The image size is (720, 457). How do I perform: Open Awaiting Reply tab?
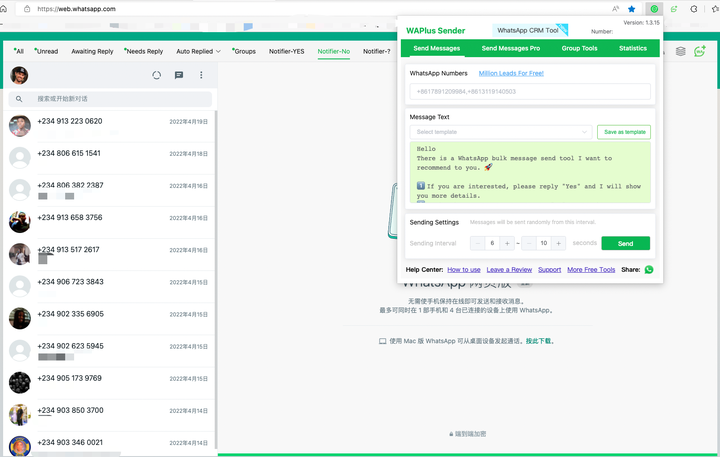[x=92, y=51]
